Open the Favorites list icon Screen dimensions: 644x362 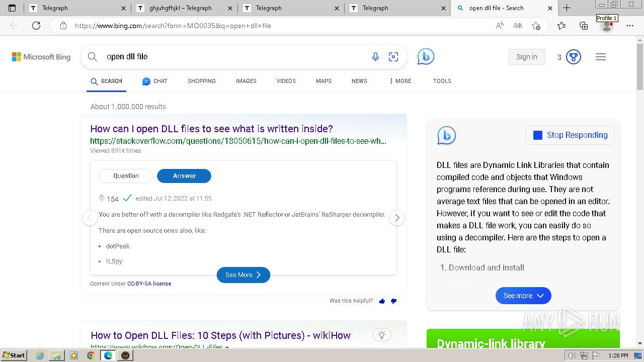coord(561,26)
